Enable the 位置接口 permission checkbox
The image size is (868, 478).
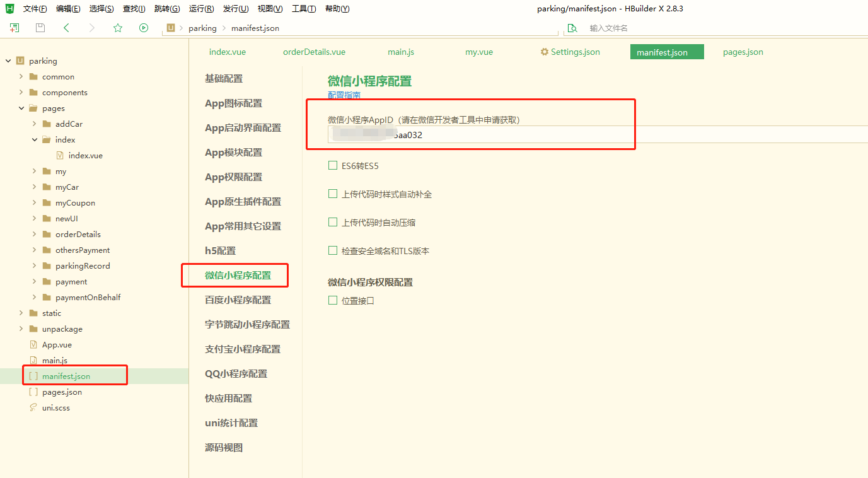pos(333,300)
